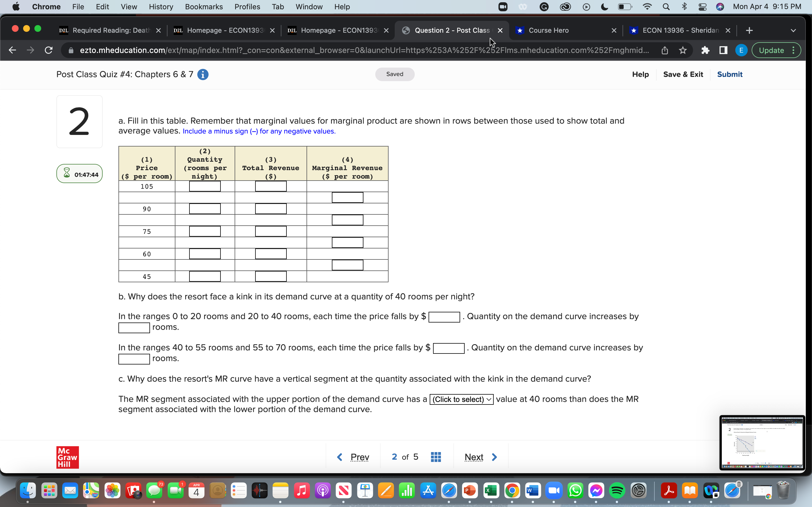Image resolution: width=812 pixels, height=507 pixels.
Task: Click Next to go to question 3
Action: (480, 457)
